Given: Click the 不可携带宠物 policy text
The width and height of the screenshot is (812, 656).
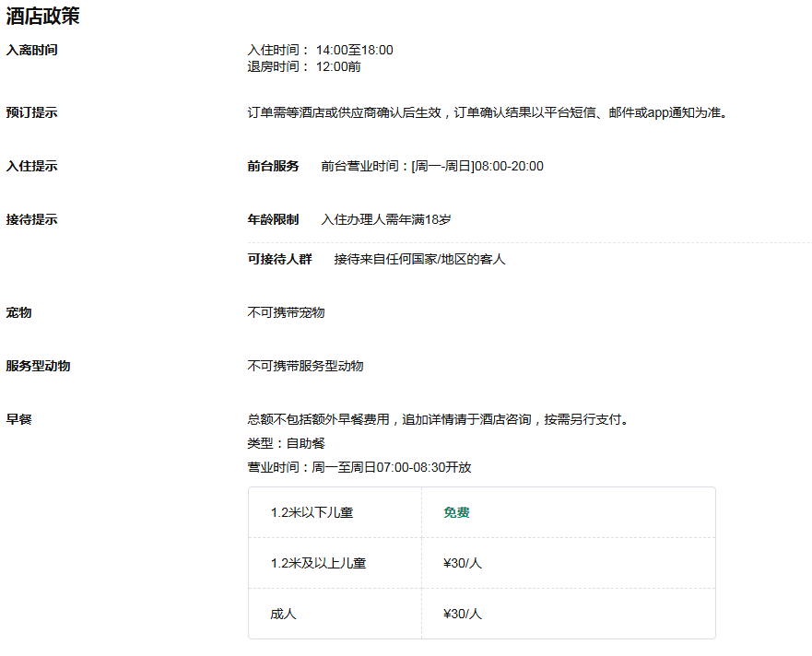Looking at the screenshot, I should coord(286,312).
